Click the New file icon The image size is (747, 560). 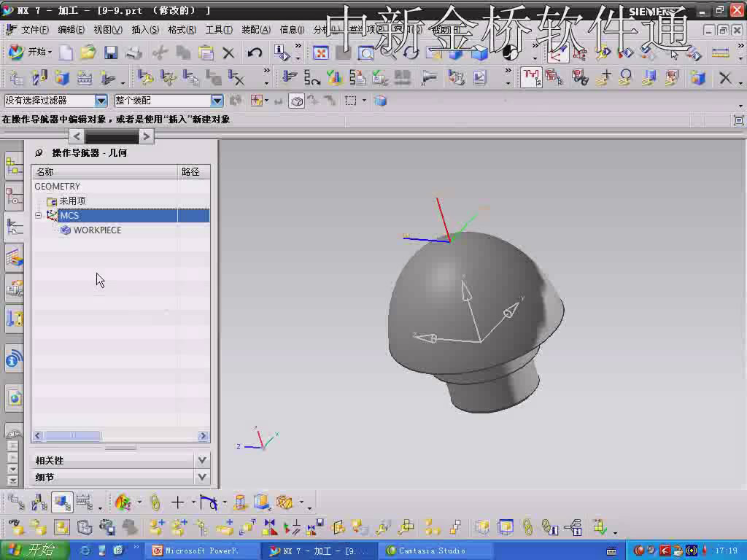(66, 52)
